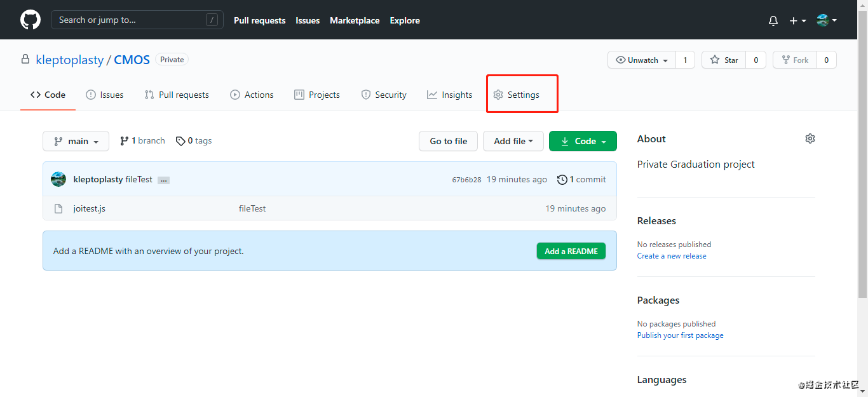Image resolution: width=868 pixels, height=397 pixels.
Task: Open the Actions tab
Action: pos(252,95)
